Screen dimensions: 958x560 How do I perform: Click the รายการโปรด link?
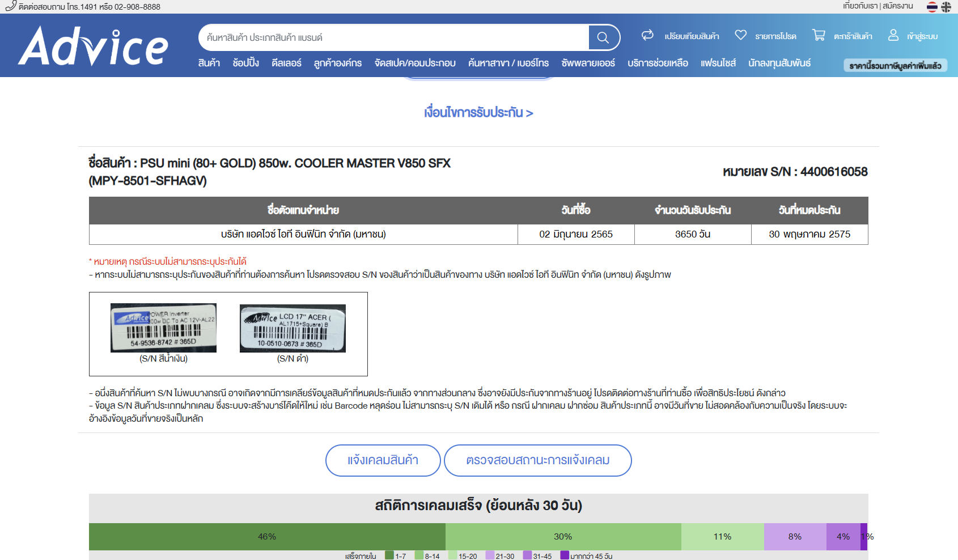[775, 36]
